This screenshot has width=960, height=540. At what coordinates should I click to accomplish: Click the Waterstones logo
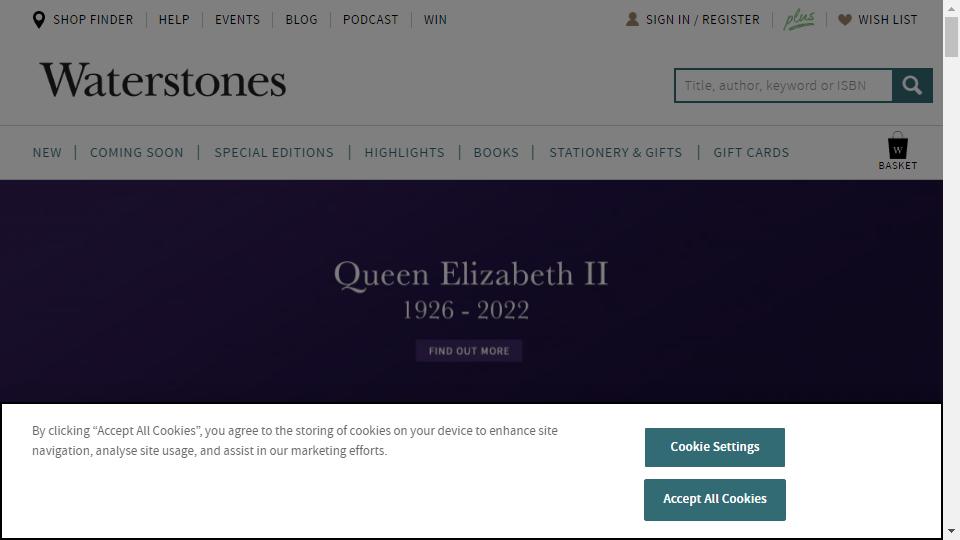click(163, 81)
